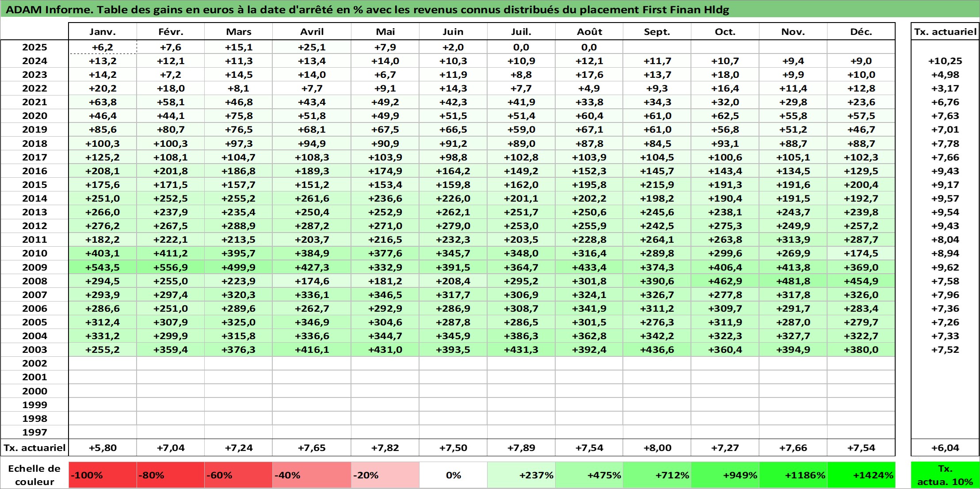Select the 'Avril' column header
This screenshot has width=980, height=489.
tap(312, 32)
